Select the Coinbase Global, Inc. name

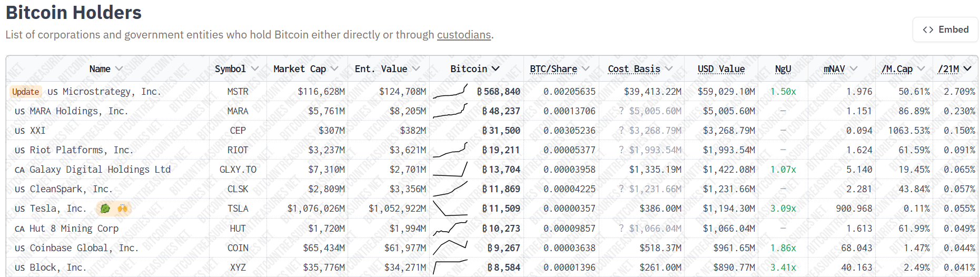[84, 248]
